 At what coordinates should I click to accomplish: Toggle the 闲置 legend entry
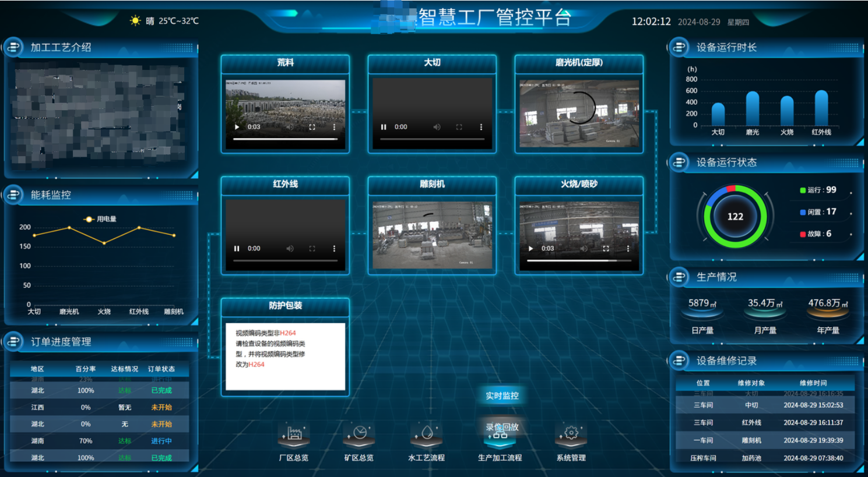pos(818,212)
